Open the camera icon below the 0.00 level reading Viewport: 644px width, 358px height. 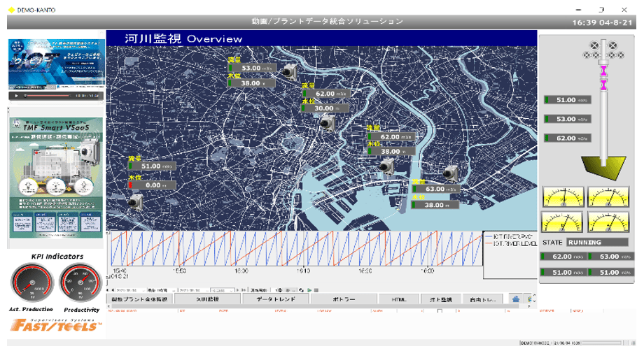(x=135, y=201)
